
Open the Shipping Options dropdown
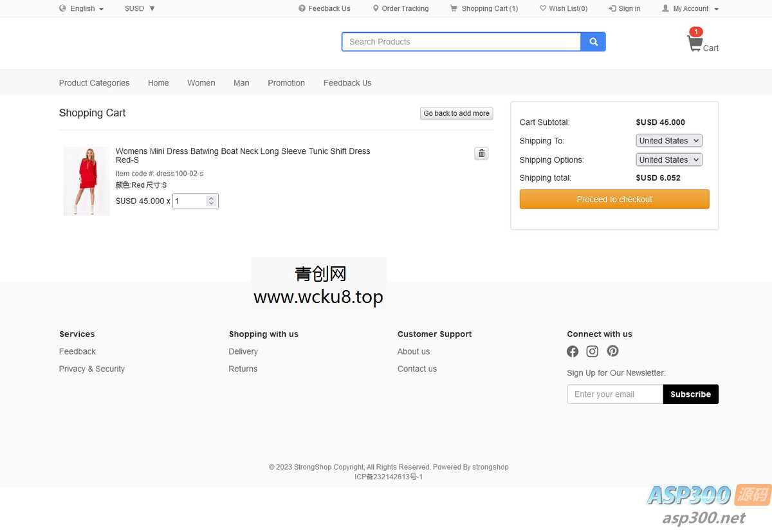point(668,160)
